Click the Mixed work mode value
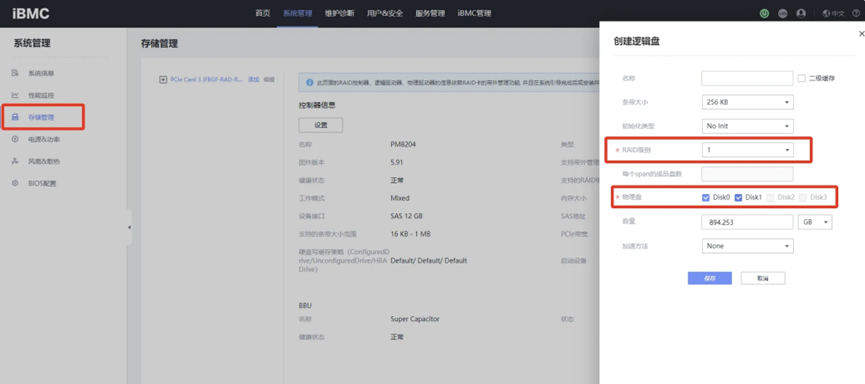This screenshot has height=384, width=865. [400, 198]
